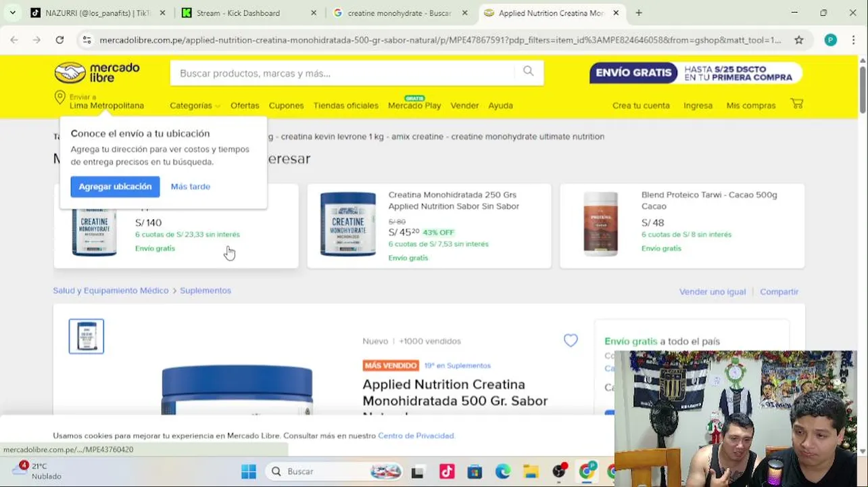Open the Suplementos breadcrumb

206,290
